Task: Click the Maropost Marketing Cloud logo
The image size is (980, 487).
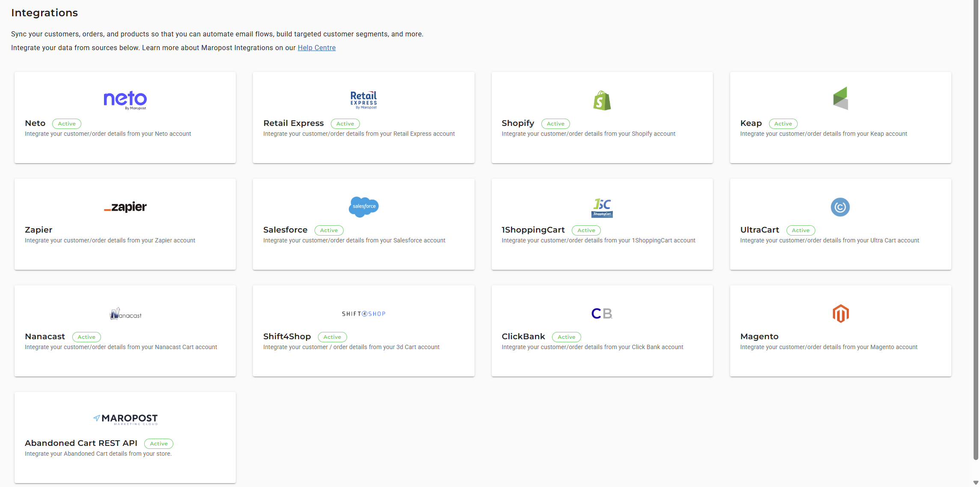Action: 125,419
